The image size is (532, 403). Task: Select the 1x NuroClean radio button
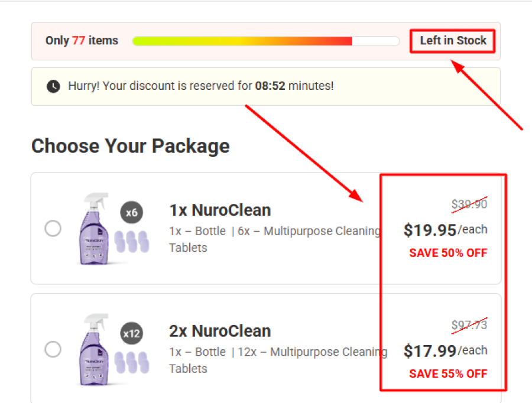53,229
